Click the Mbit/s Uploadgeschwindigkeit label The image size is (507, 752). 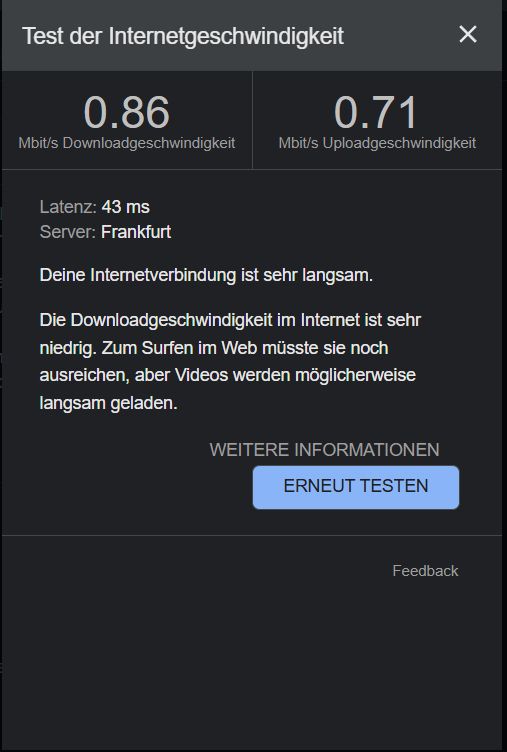pos(377,143)
